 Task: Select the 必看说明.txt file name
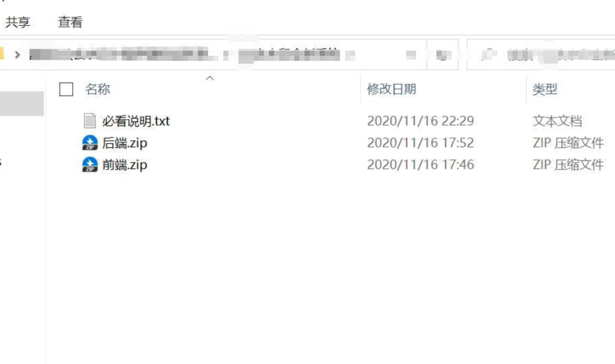136,121
